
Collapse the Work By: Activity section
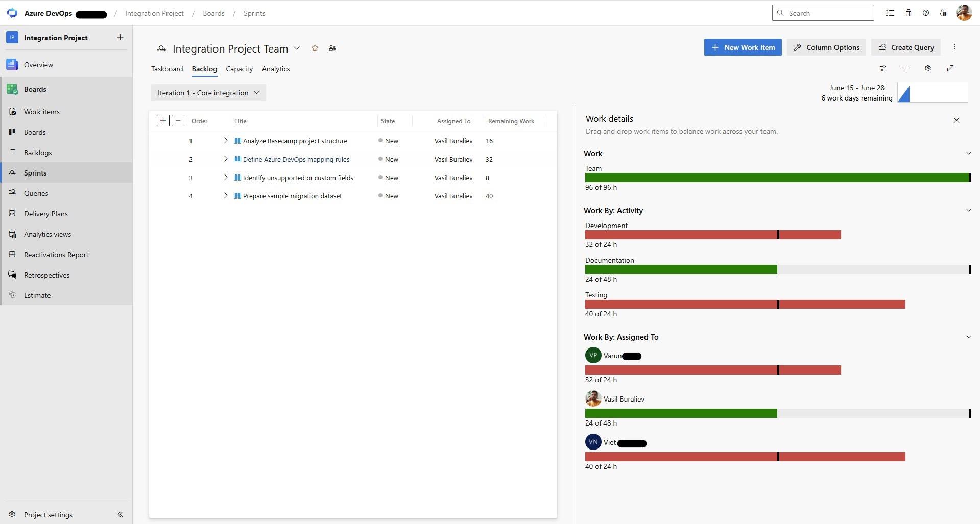[x=968, y=210]
